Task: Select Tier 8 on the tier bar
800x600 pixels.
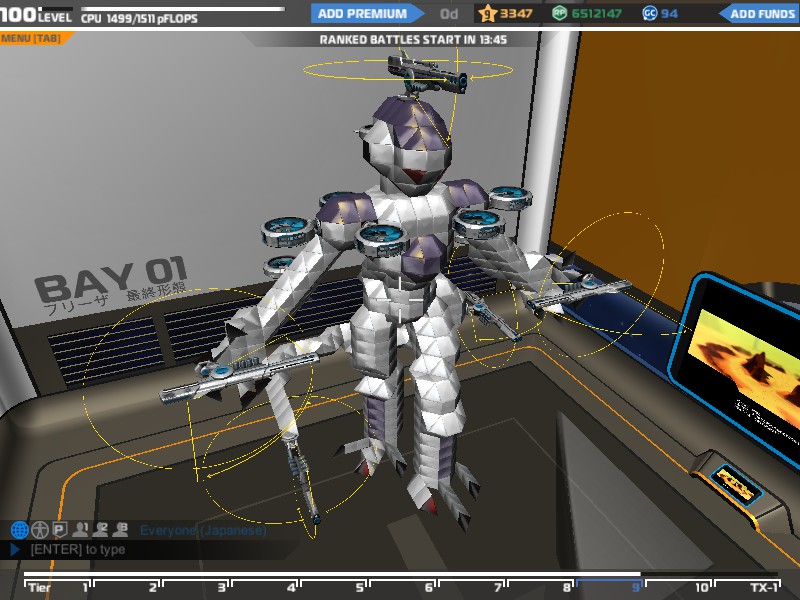Action: coord(541,587)
